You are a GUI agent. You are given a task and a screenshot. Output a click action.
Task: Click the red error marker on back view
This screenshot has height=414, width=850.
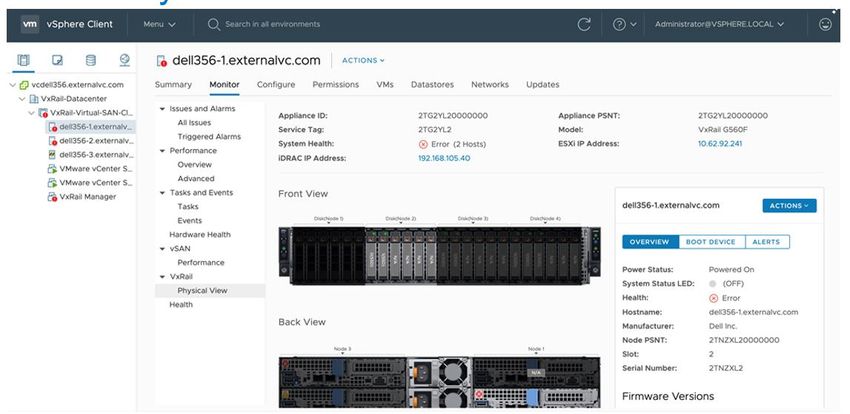pyautogui.click(x=479, y=394)
